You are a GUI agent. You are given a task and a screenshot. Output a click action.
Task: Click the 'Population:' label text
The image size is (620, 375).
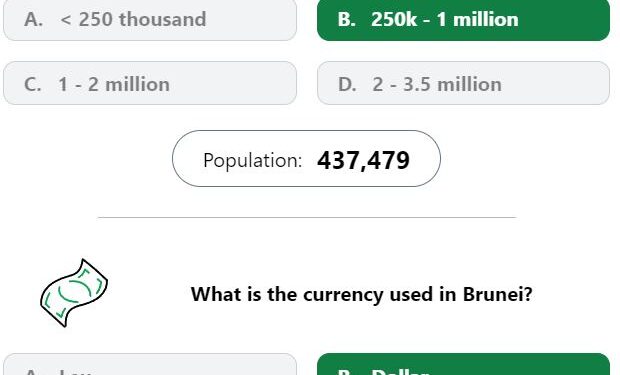(252, 161)
